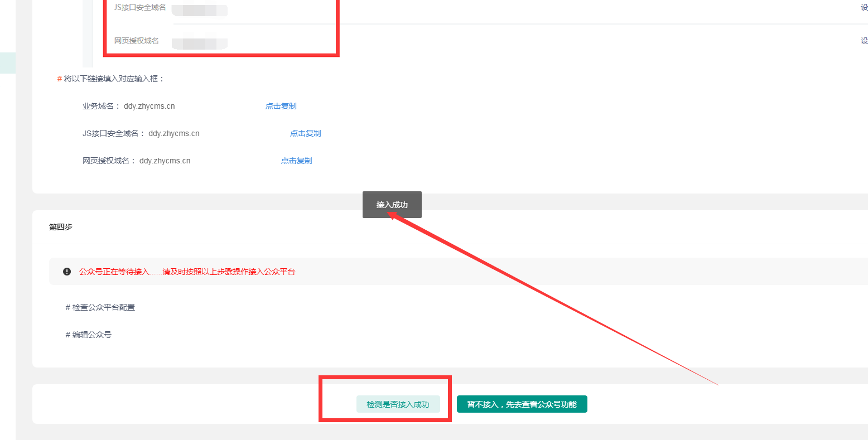Copy the 业务域名 via 点击复制

pos(281,106)
